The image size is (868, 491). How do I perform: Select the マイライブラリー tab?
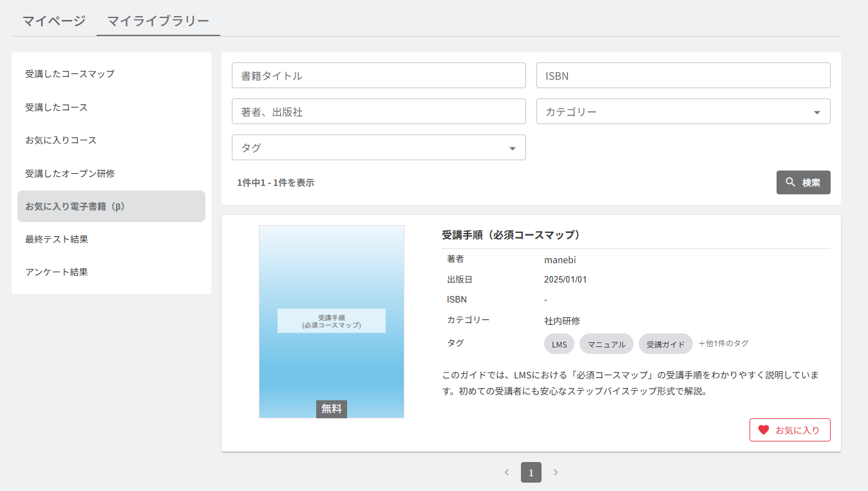pos(158,21)
